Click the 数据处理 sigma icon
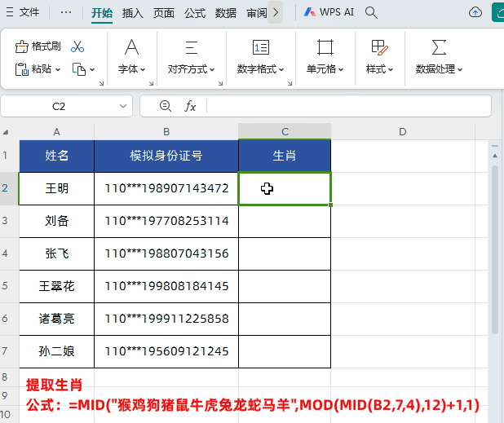 tap(439, 47)
